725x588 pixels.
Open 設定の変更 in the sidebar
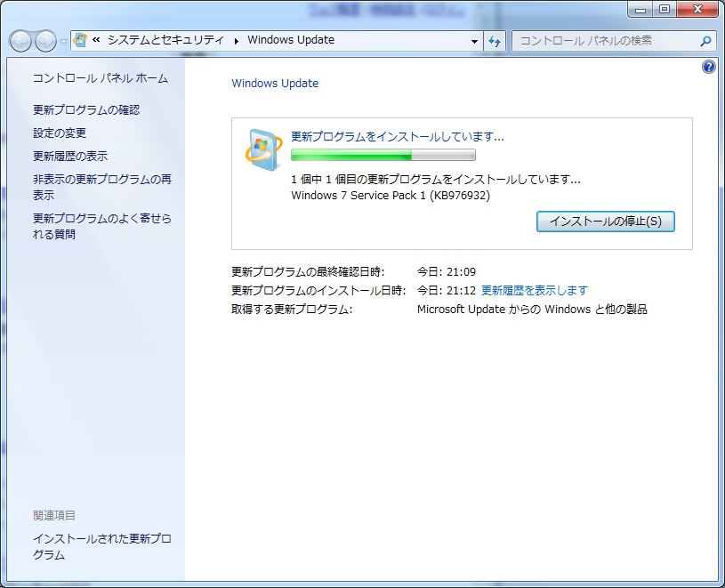click(x=60, y=133)
